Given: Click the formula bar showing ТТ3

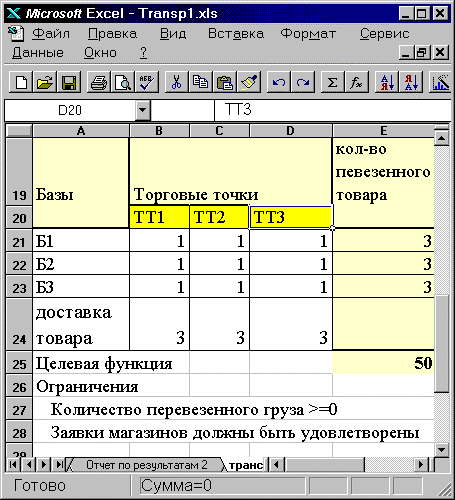Looking at the screenshot, I should [332, 110].
